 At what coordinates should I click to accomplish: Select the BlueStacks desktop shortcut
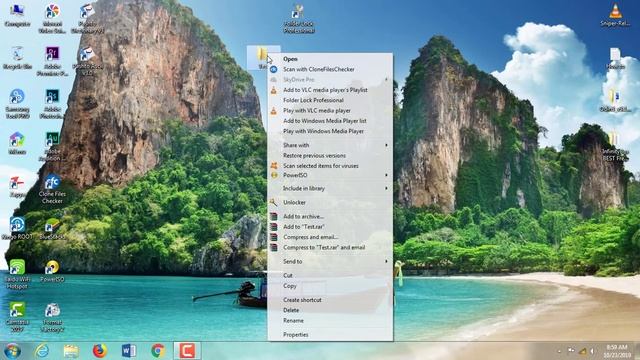coord(52,229)
